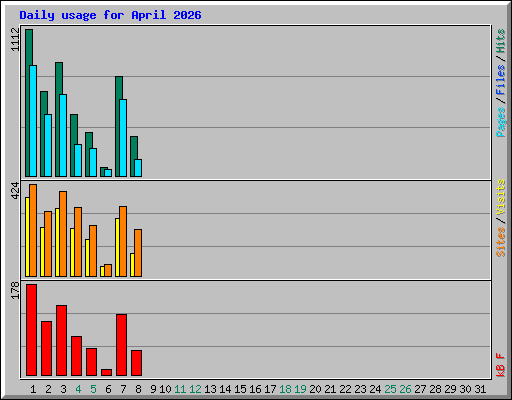
Task: Click the 'Sites' legend label
Action: (x=500, y=242)
